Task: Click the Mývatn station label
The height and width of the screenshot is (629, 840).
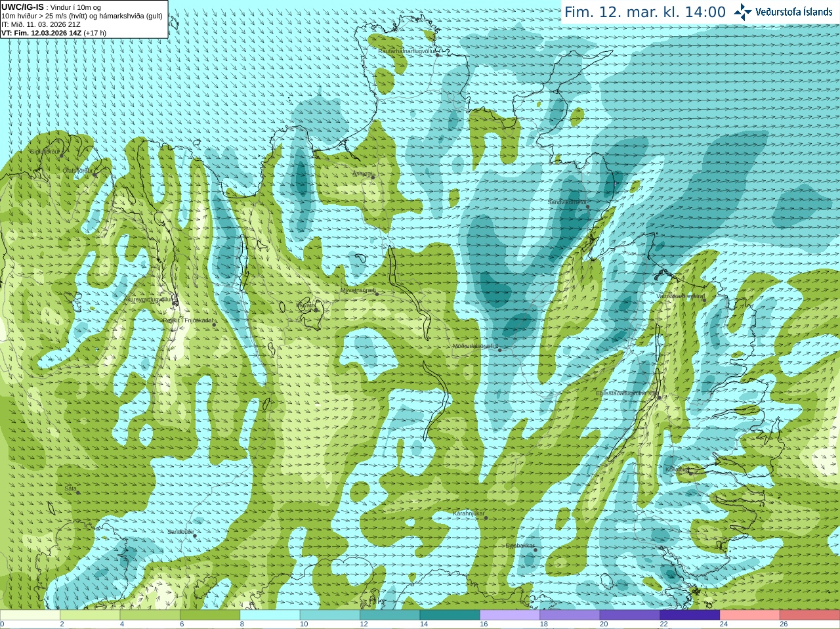Action: pos(306,305)
